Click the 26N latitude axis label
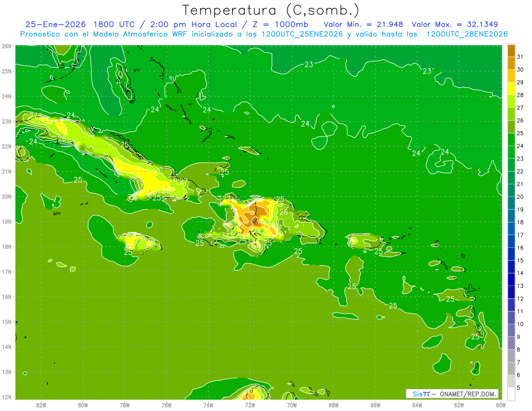The width and height of the screenshot is (532, 411). (x=7, y=46)
